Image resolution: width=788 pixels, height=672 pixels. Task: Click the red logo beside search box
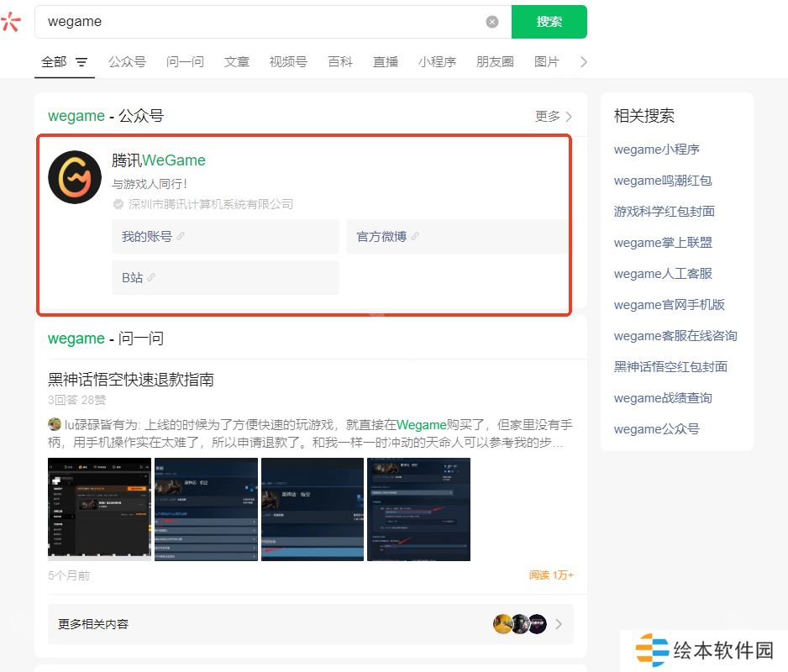(x=10, y=22)
